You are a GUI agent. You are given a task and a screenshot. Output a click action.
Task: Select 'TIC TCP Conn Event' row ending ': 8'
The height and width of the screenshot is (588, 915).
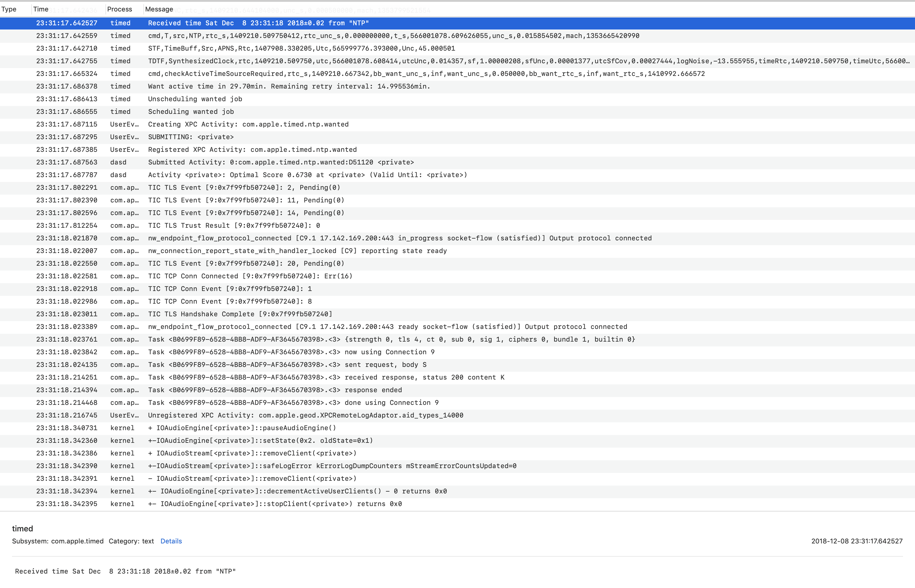click(457, 301)
